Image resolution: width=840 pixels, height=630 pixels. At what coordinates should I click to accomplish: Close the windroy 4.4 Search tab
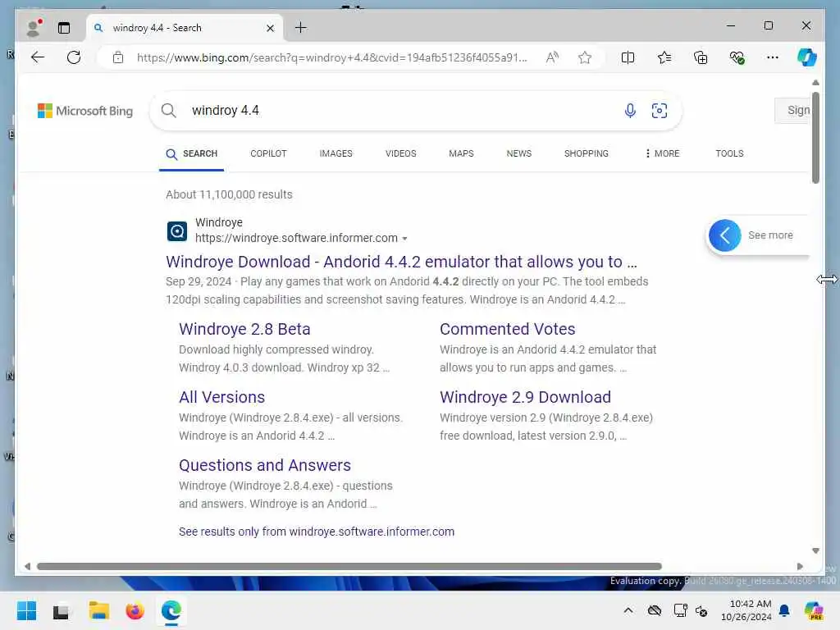(271, 29)
